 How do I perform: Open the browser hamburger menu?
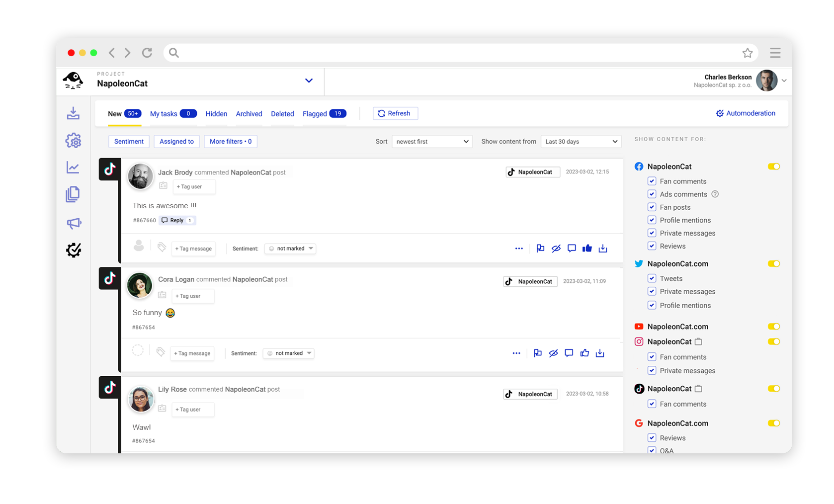point(775,53)
